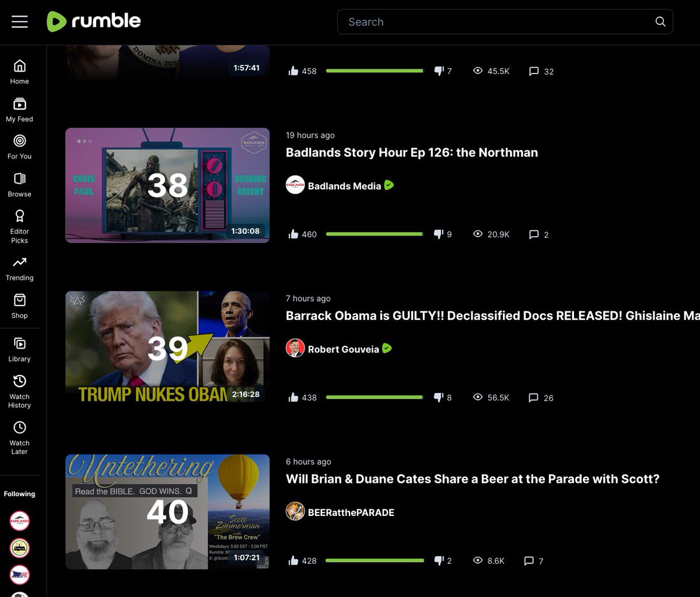The width and height of the screenshot is (700, 597).
Task: Open Editor Picks in sidebar
Action: click(19, 227)
